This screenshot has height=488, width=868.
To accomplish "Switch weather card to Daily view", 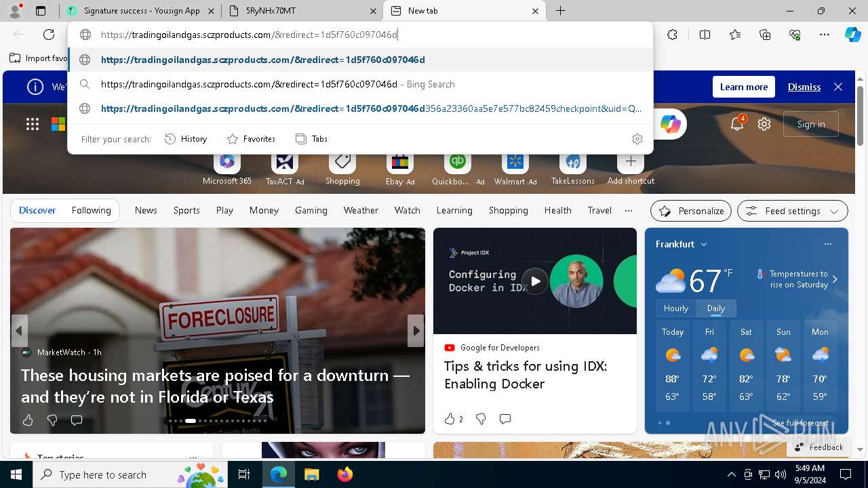I will tap(716, 308).
